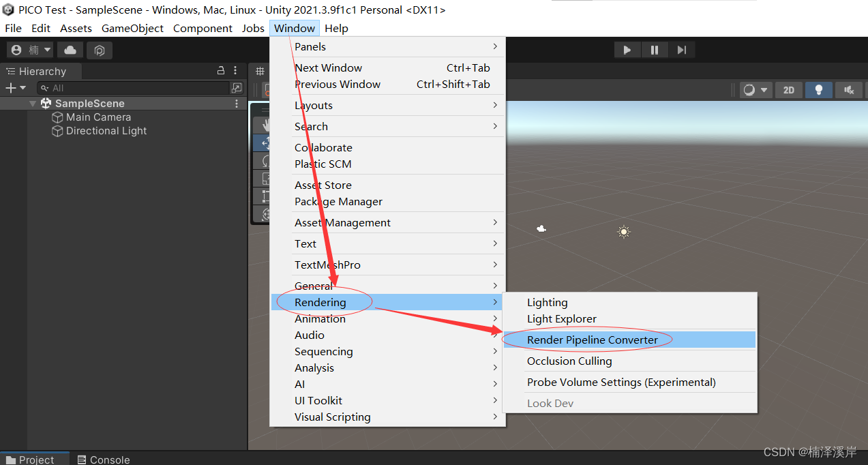The image size is (868, 465).
Task: Open the GameObject menu
Action: [132, 28]
